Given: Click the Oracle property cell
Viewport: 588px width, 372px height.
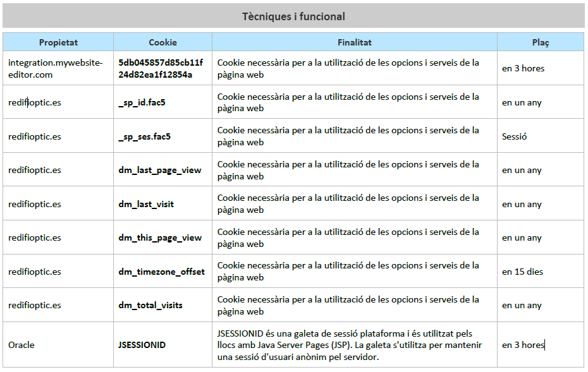Looking at the screenshot, I should click(x=21, y=345).
